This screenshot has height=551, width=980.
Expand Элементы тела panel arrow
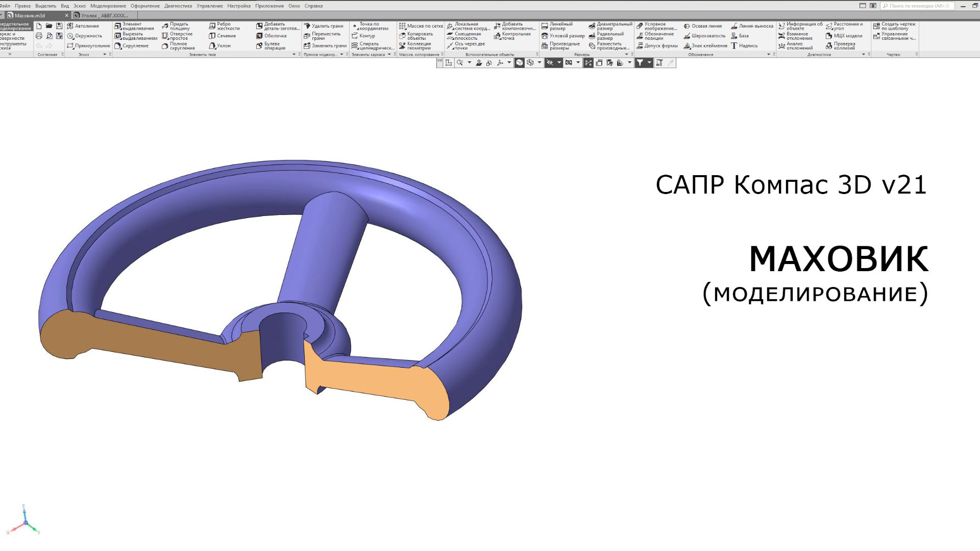(294, 54)
